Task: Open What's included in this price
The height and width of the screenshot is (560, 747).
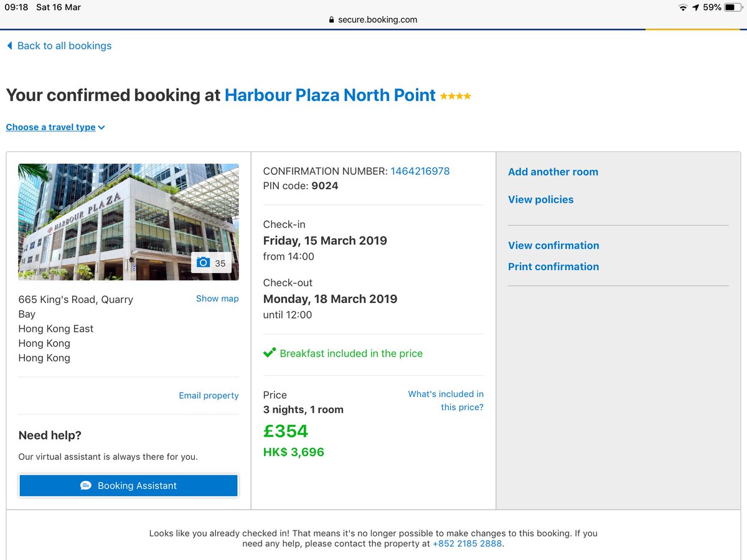Action: pos(446,400)
